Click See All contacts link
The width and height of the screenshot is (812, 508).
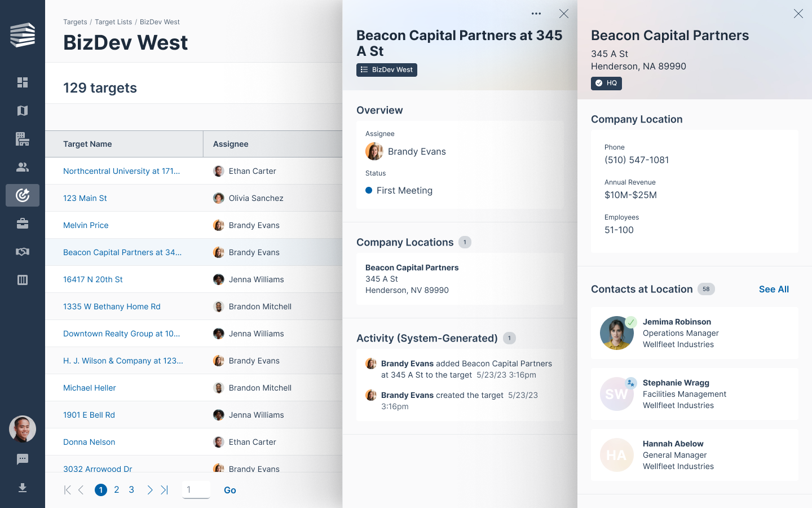click(774, 289)
